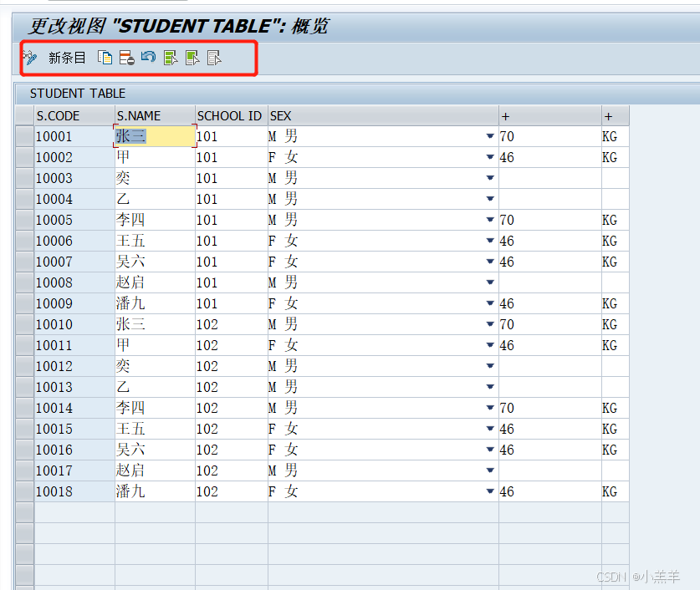Open the SEX dropdown for row 10017
The image size is (700, 590).
pos(490,470)
